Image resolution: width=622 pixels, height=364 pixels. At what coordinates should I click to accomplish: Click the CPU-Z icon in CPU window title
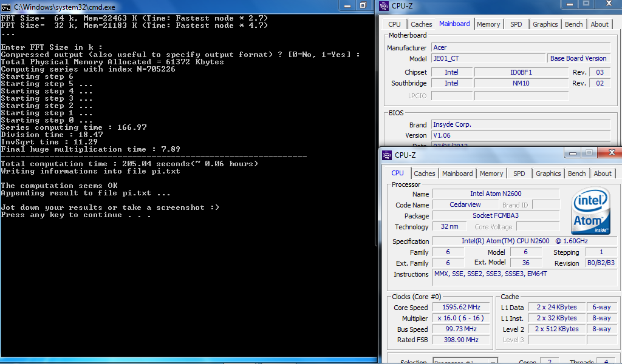387,155
